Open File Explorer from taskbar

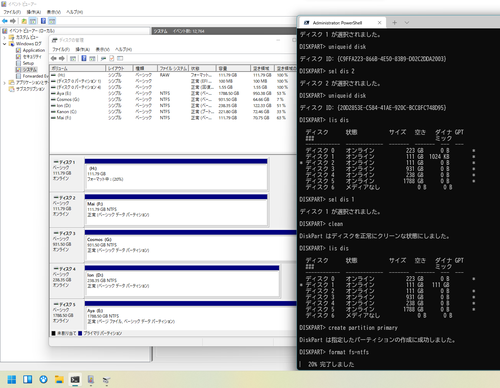click(x=59, y=379)
